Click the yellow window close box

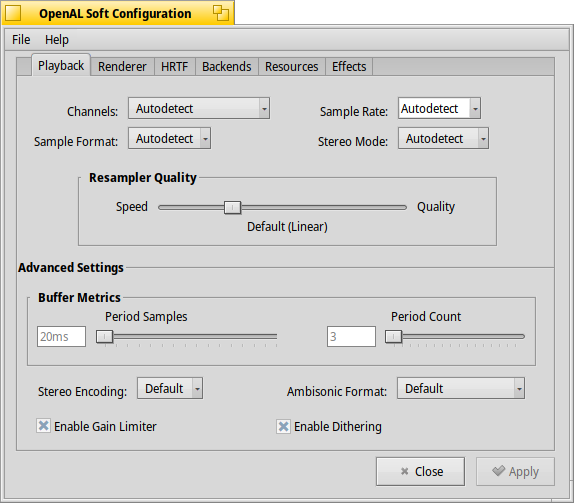[13, 13]
